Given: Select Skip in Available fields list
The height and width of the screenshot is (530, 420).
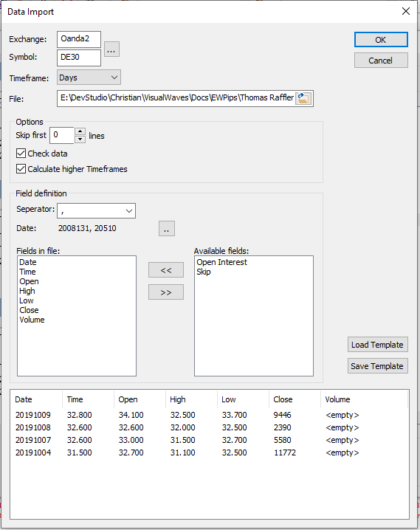Looking at the screenshot, I should (x=204, y=272).
